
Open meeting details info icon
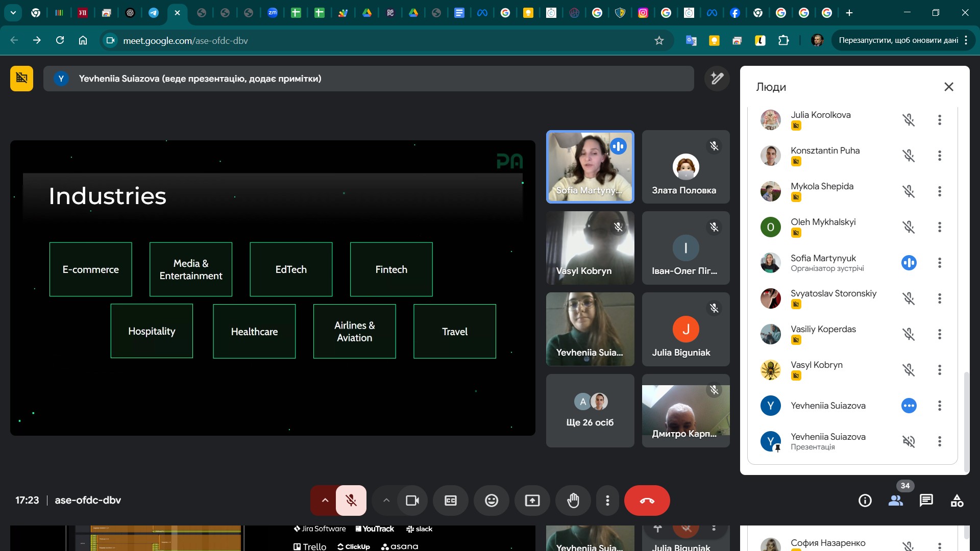pos(865,500)
